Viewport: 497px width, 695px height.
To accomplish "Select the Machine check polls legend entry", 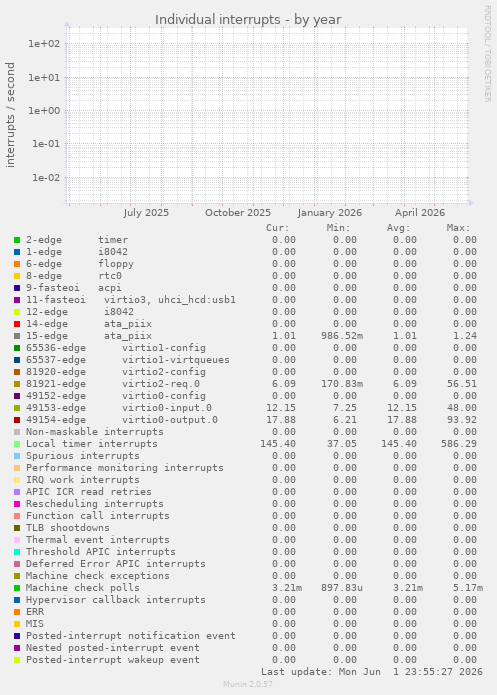I will click(82, 588).
